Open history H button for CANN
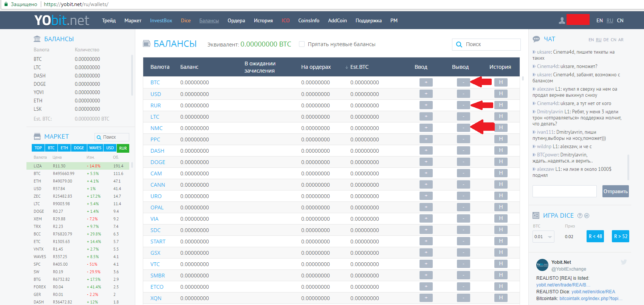The image size is (644, 305). [x=501, y=184]
